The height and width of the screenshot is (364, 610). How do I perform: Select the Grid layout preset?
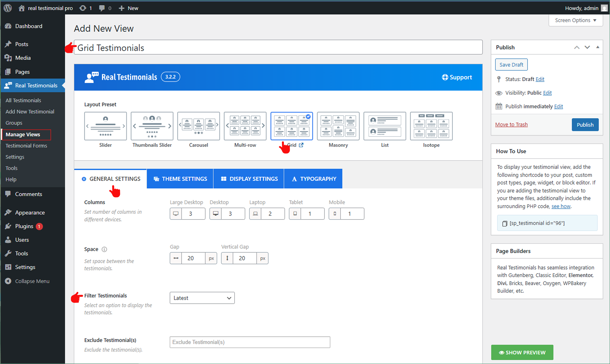(292, 126)
